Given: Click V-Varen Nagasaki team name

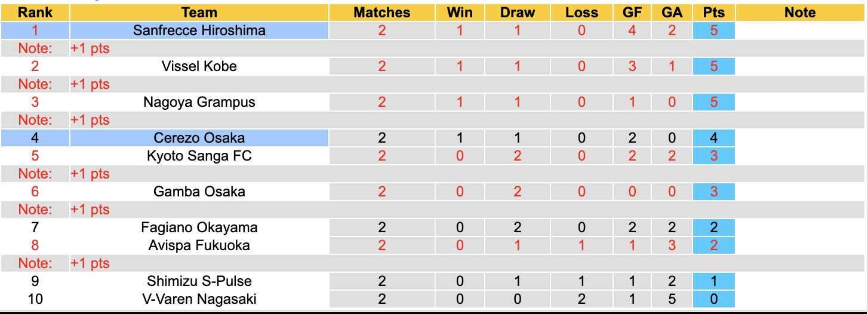Looking at the screenshot, I should point(199,299).
